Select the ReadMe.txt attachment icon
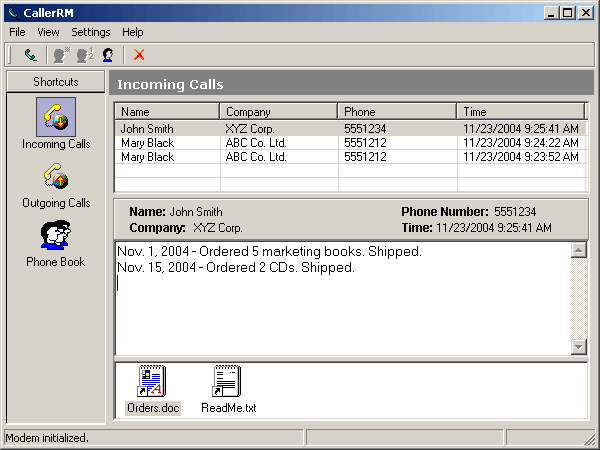The width and height of the screenshot is (600, 450). click(227, 381)
